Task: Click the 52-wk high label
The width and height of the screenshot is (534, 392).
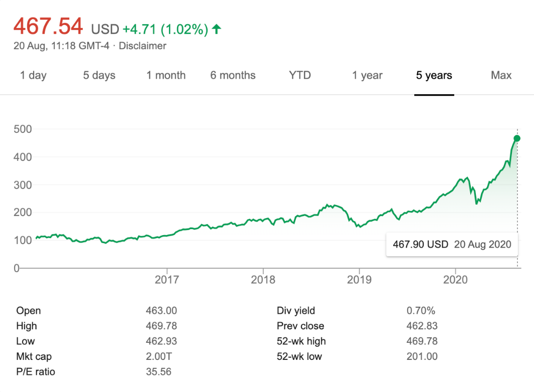Action: (x=301, y=341)
